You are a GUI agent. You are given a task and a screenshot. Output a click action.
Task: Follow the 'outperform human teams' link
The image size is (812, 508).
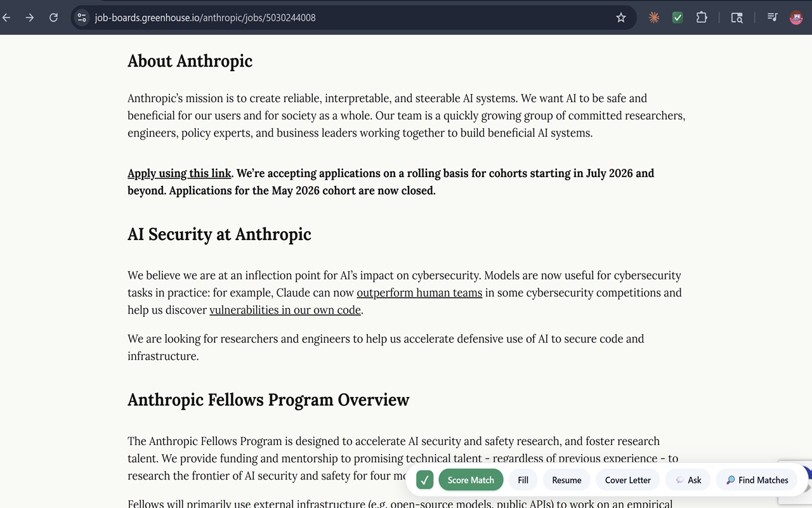[419, 293]
